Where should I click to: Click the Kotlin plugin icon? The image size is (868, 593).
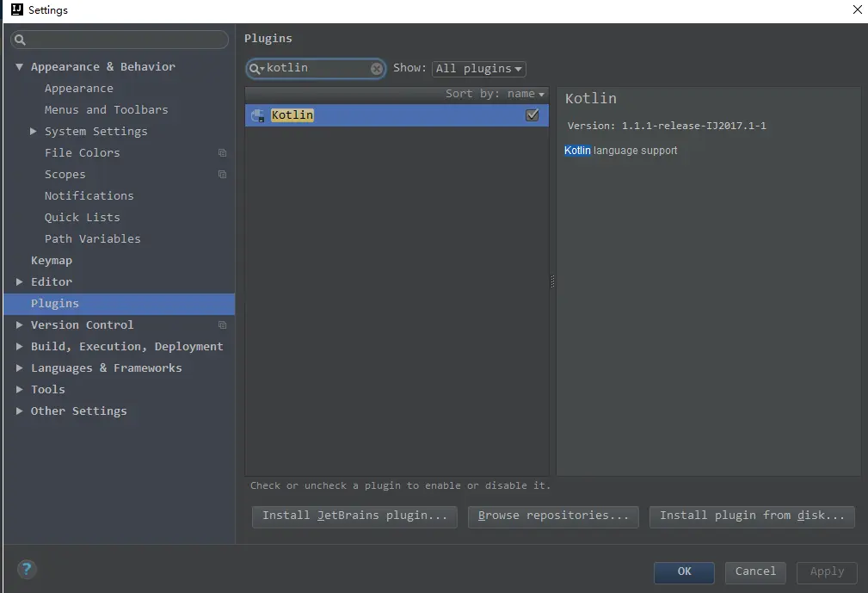tap(258, 115)
